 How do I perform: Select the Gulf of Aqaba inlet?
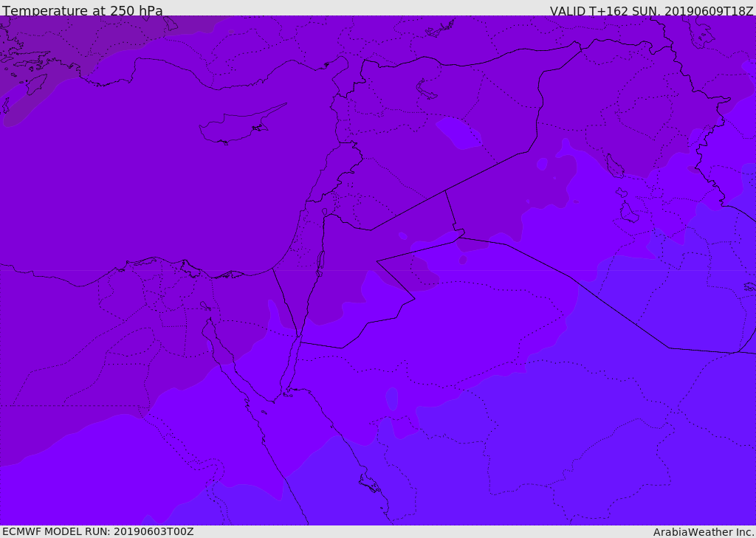click(x=291, y=369)
